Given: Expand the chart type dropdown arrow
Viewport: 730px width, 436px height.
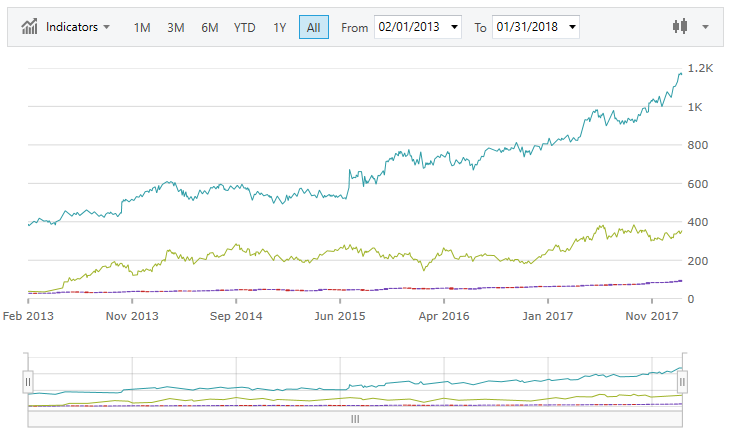Looking at the screenshot, I should coord(706,27).
